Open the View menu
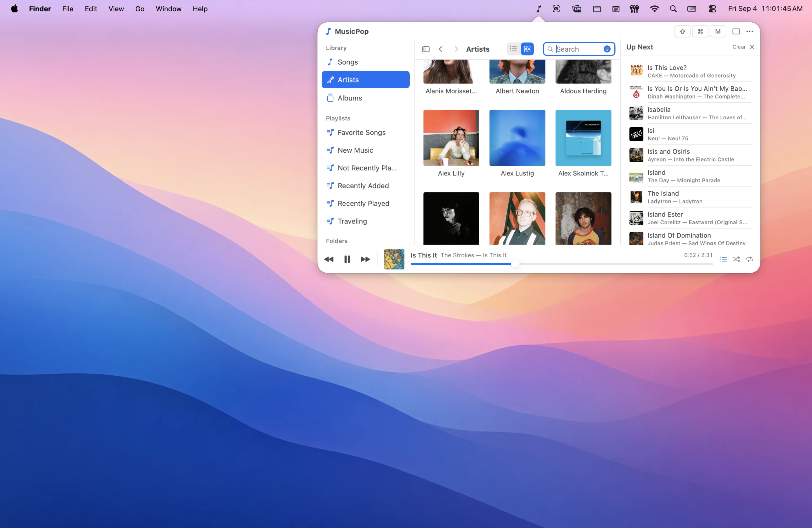The height and width of the screenshot is (528, 812). tap(116, 9)
